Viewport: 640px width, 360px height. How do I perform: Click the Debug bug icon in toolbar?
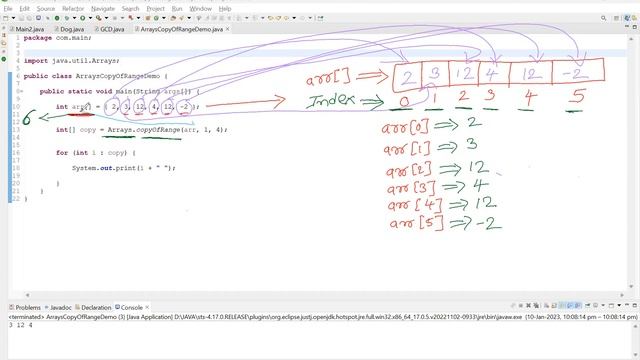click(x=67, y=18)
